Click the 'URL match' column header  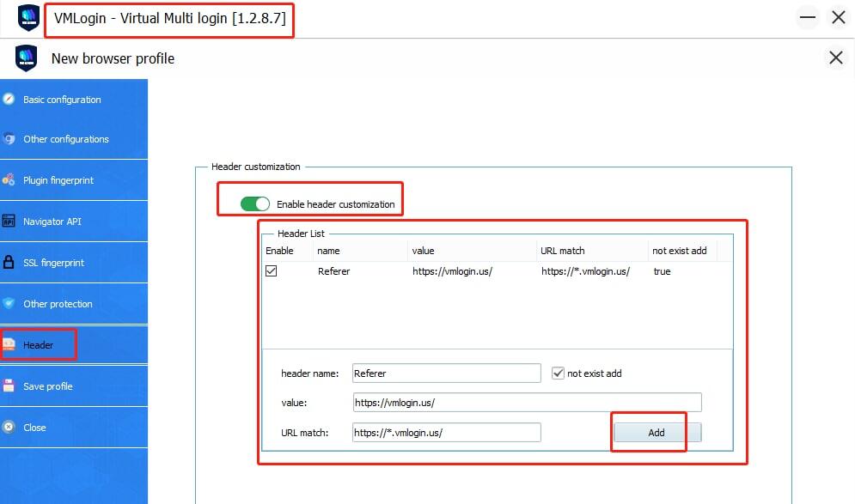pos(562,251)
